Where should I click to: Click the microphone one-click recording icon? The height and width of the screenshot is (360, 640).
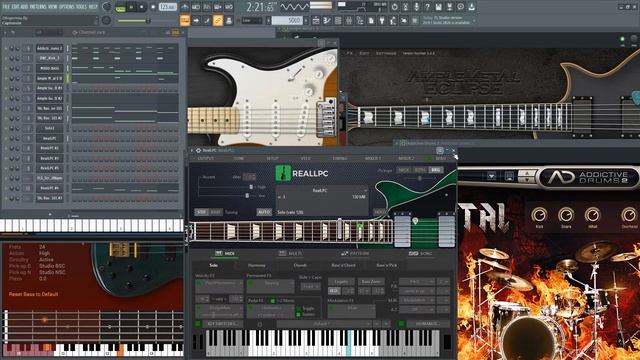point(416,7)
